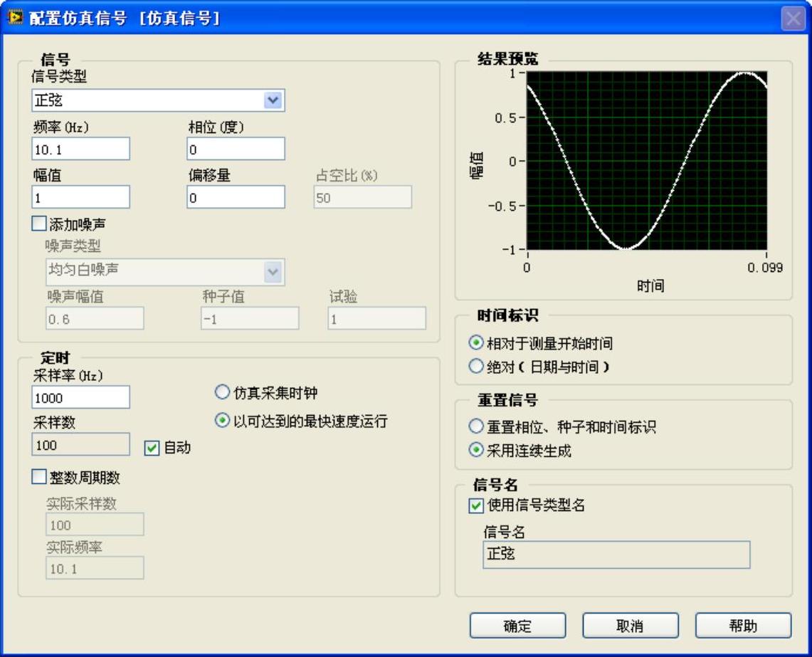Click the 时间 axis label under graph
812x657 pixels.
650,285
